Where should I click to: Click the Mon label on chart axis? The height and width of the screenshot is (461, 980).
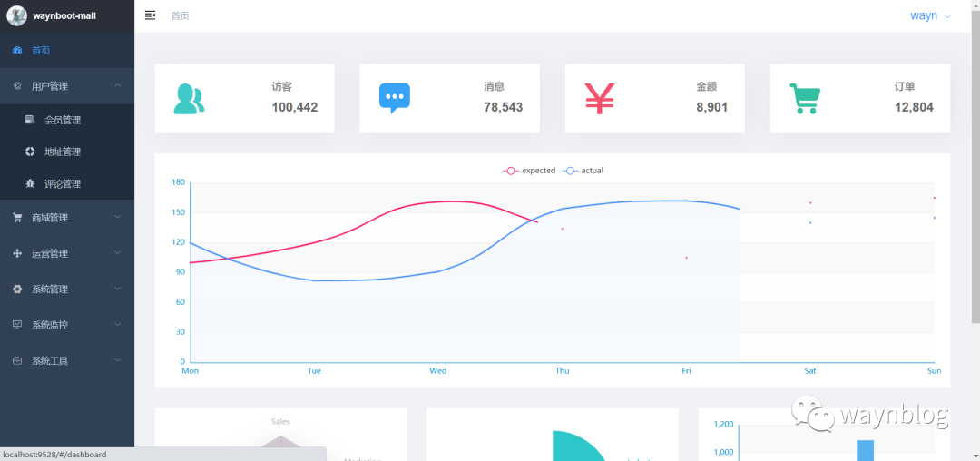190,371
